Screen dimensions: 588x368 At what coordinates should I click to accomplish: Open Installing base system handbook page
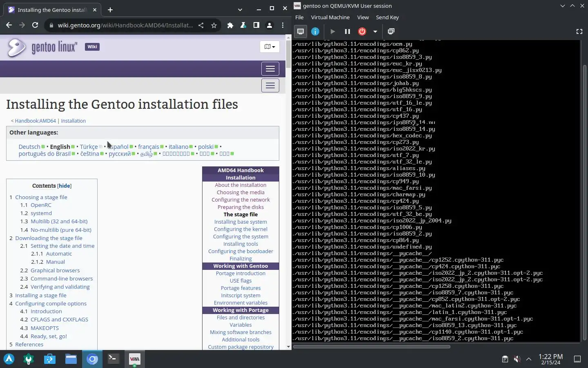click(x=241, y=222)
